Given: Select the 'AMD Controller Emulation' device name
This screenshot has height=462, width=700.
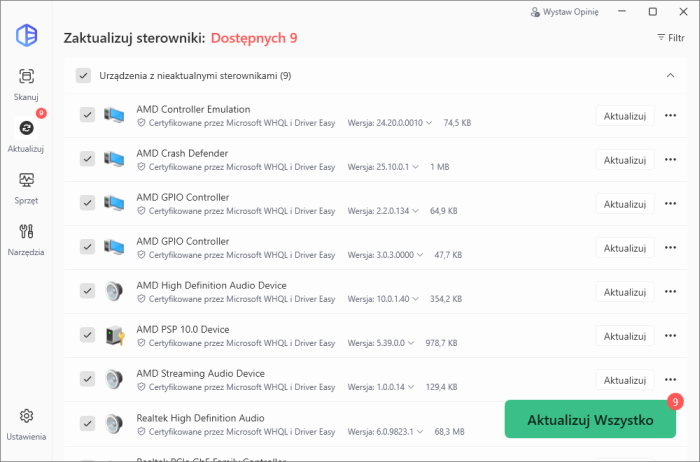Looking at the screenshot, I should point(193,109).
